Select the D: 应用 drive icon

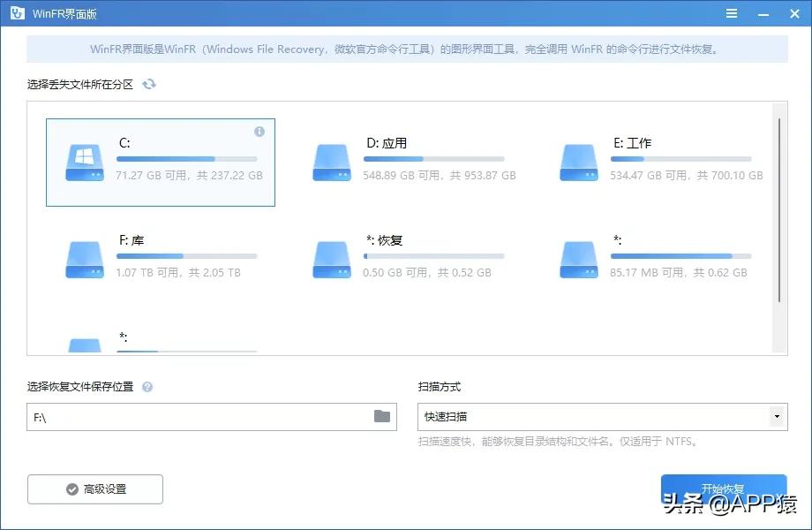click(x=331, y=162)
